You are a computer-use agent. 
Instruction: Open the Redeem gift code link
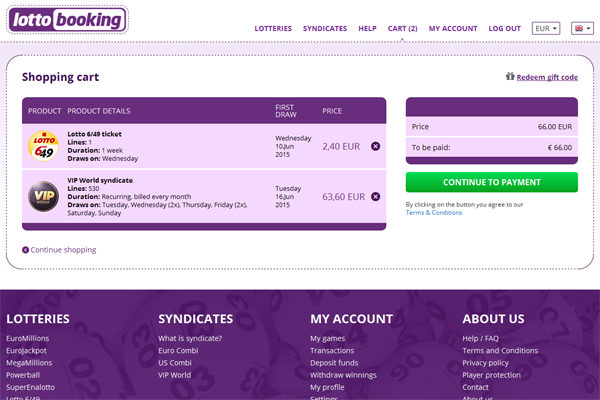pyautogui.click(x=547, y=77)
